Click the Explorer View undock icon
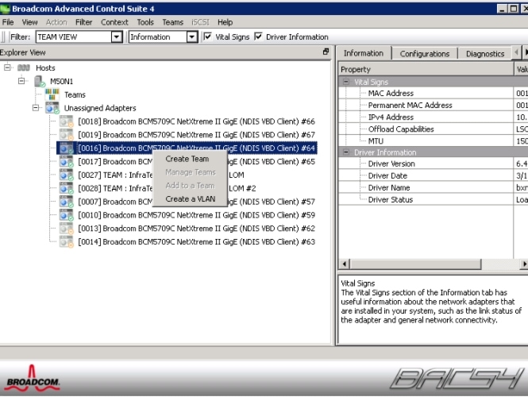This screenshot has height=420, width=528. [x=326, y=52]
